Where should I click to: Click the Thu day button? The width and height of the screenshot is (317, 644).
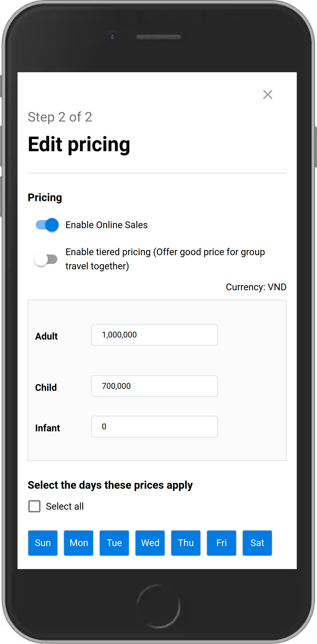[186, 543]
